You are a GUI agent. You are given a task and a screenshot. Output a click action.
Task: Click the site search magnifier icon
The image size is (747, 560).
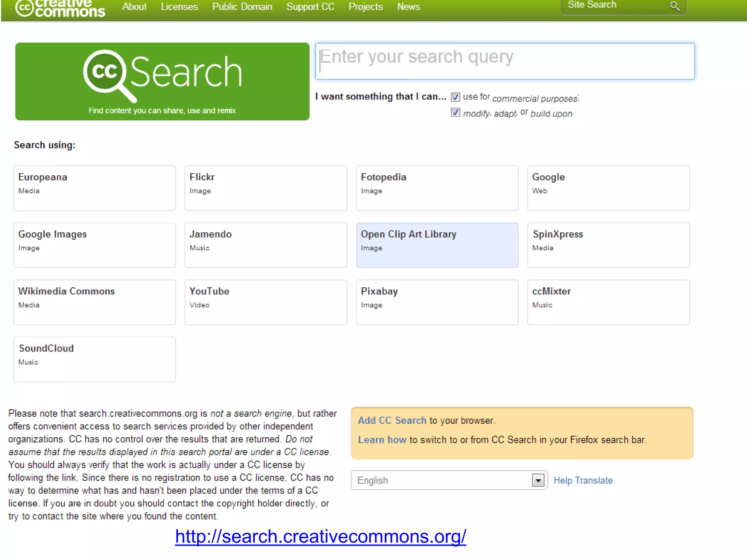pos(675,6)
